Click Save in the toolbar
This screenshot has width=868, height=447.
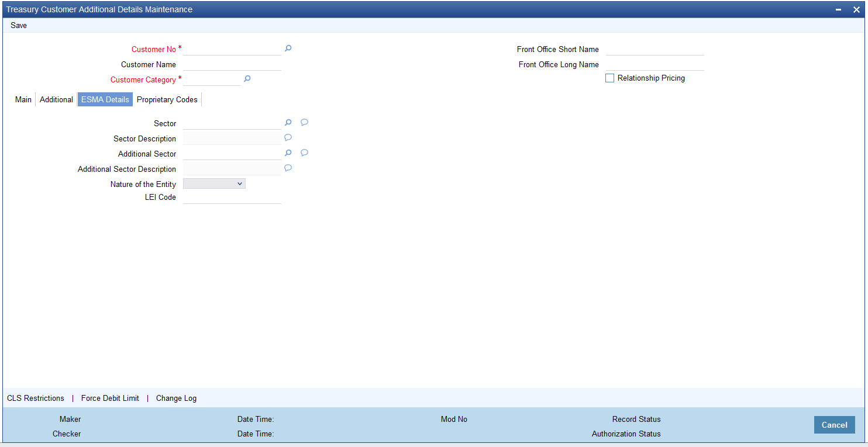[x=19, y=26]
